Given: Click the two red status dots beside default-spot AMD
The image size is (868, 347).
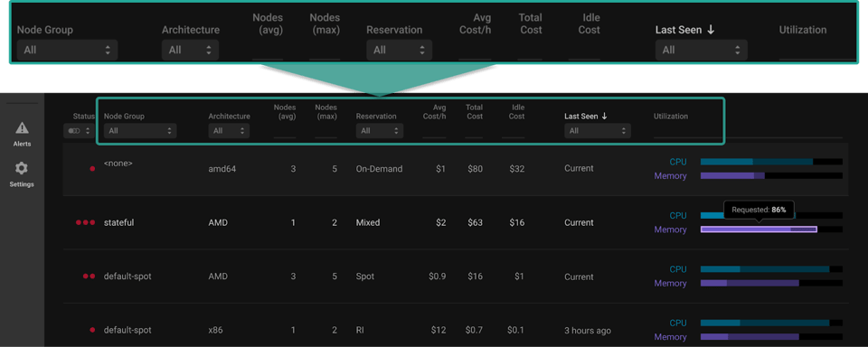Looking at the screenshot, I should point(90,277).
